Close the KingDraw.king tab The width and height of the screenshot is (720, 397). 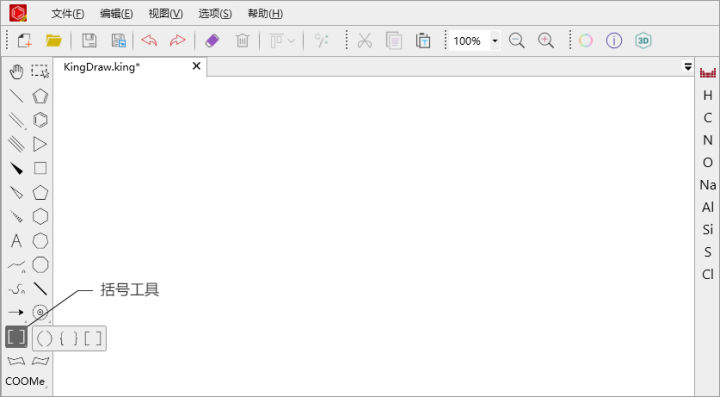(x=197, y=66)
